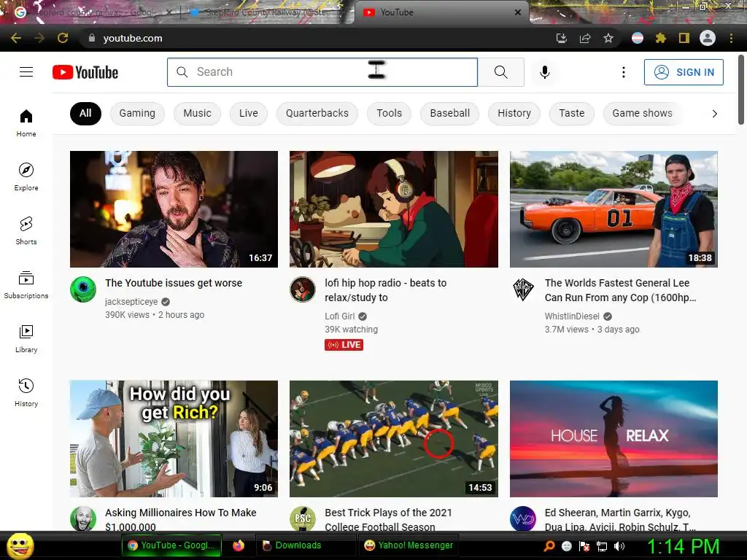This screenshot has height=560, width=747.
Task: Click the YouTube logo
Action: click(85, 72)
